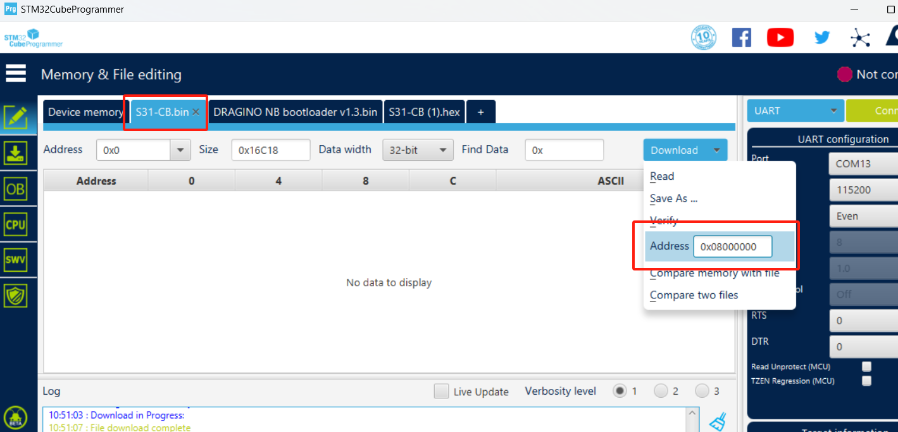Click the column header labeled C
This screenshot has width=898, height=432.
coord(452,181)
